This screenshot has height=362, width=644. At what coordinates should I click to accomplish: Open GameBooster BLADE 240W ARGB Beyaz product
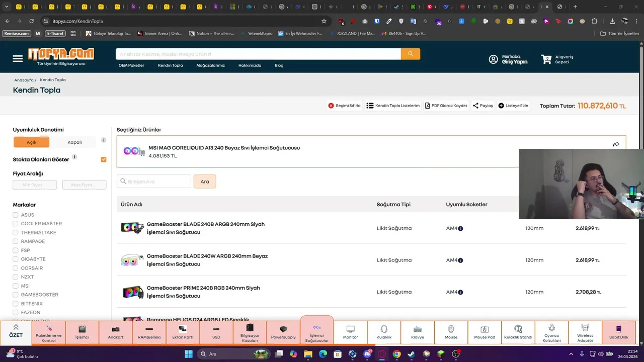click(207, 260)
